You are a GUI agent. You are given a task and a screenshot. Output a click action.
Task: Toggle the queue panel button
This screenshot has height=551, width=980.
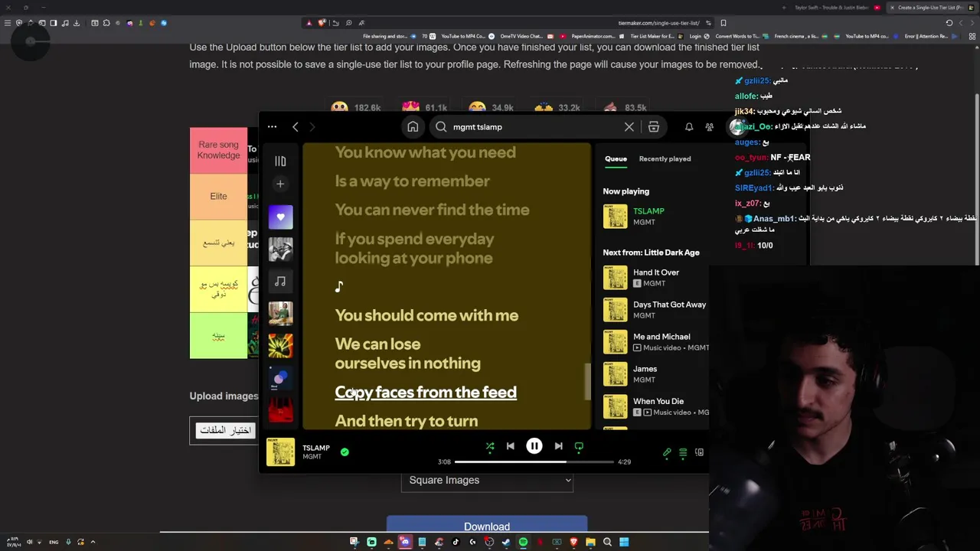(x=683, y=452)
